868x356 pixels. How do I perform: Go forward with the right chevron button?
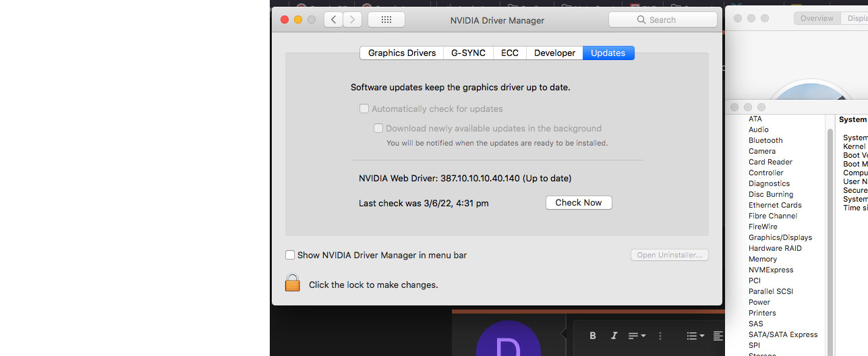point(352,20)
